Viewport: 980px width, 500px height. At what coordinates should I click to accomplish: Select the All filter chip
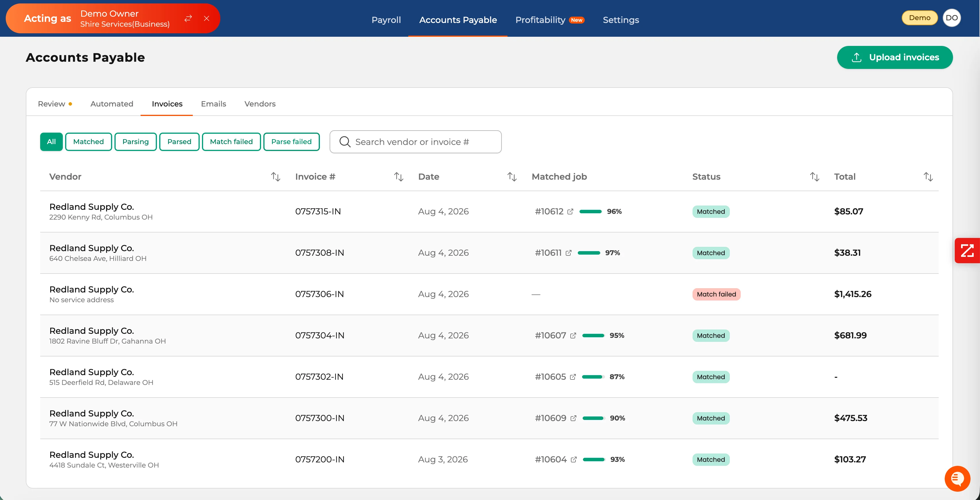(51, 142)
